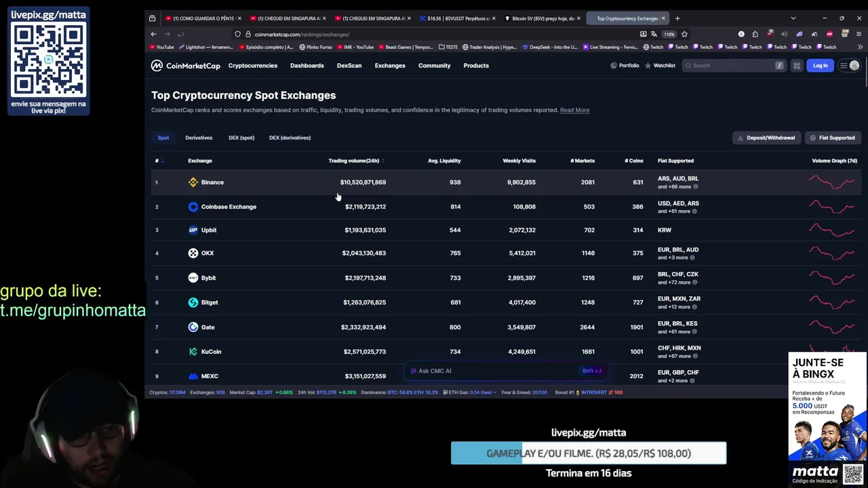
Task: Switch to the Derivatives tab
Action: pos(199,138)
